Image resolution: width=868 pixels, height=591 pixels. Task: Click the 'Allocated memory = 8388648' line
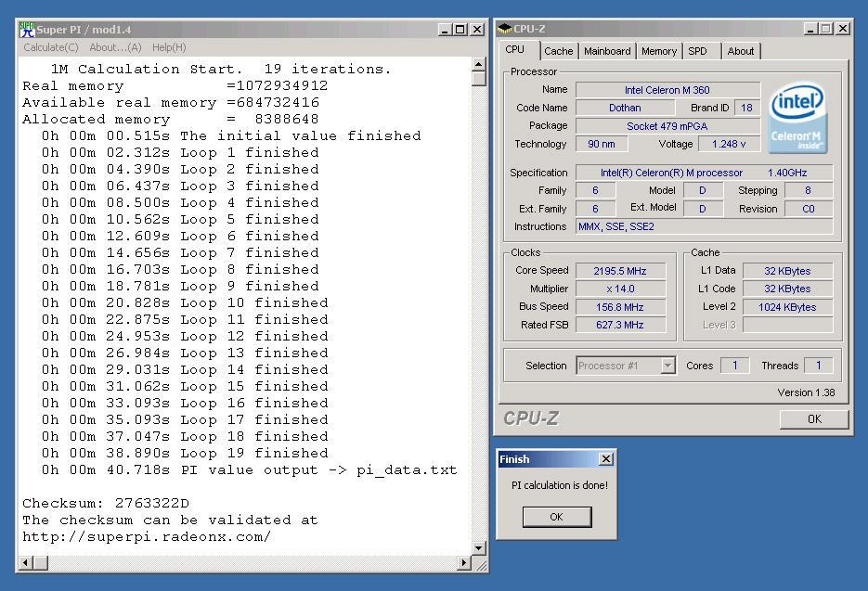point(171,120)
